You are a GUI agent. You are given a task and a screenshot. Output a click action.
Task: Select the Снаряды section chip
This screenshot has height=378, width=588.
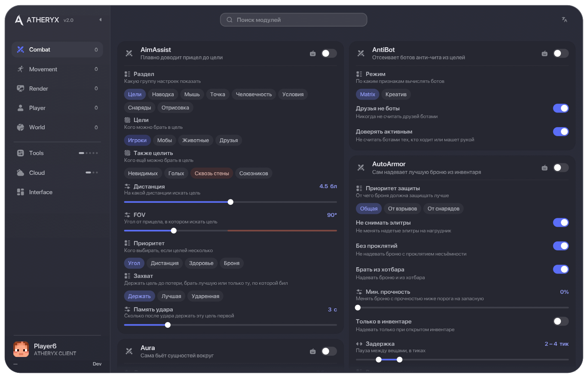pos(140,108)
